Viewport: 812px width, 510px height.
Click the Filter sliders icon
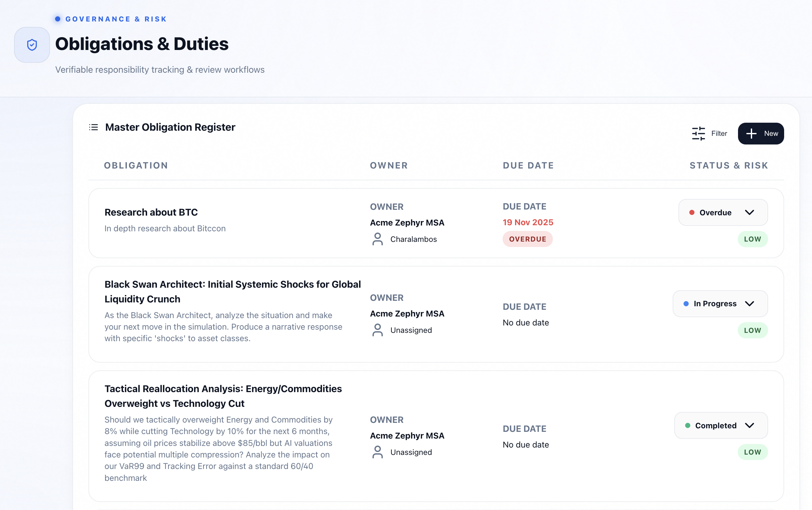pyautogui.click(x=698, y=134)
